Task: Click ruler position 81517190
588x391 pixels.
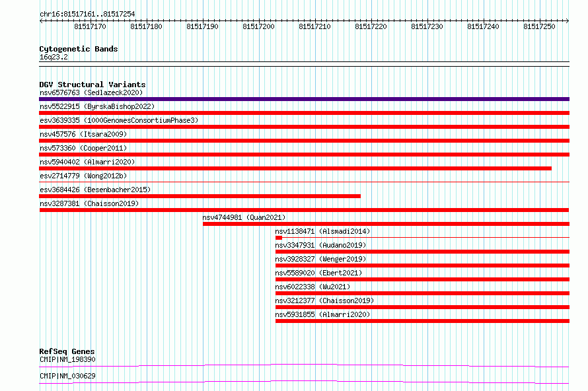Action: click(x=203, y=26)
